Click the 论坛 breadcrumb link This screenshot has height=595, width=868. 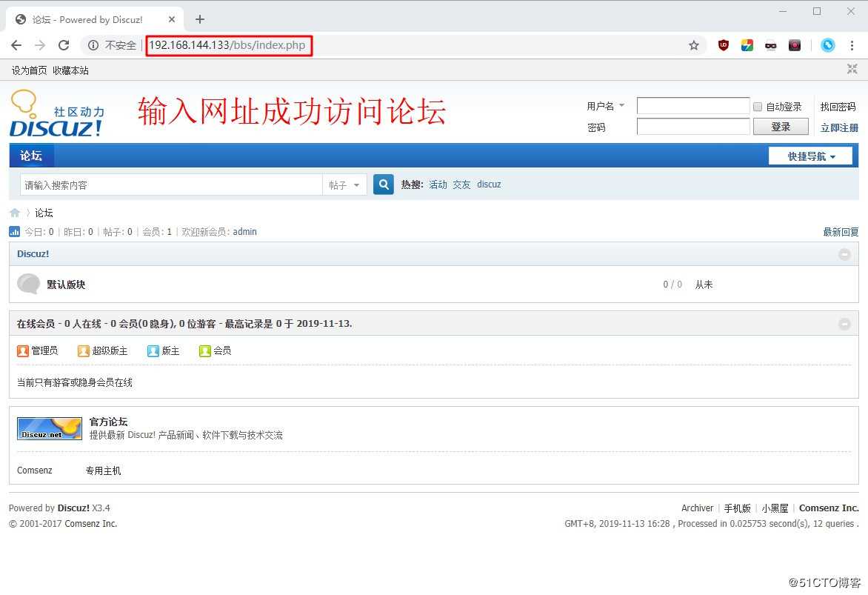[44, 213]
